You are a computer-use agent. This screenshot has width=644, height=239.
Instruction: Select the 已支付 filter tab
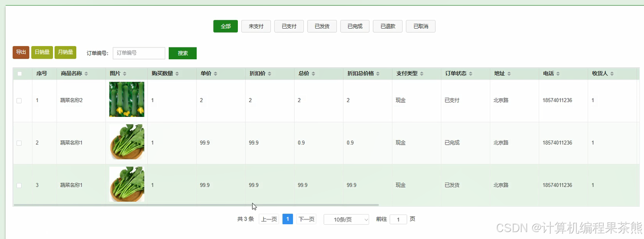pyautogui.click(x=289, y=26)
